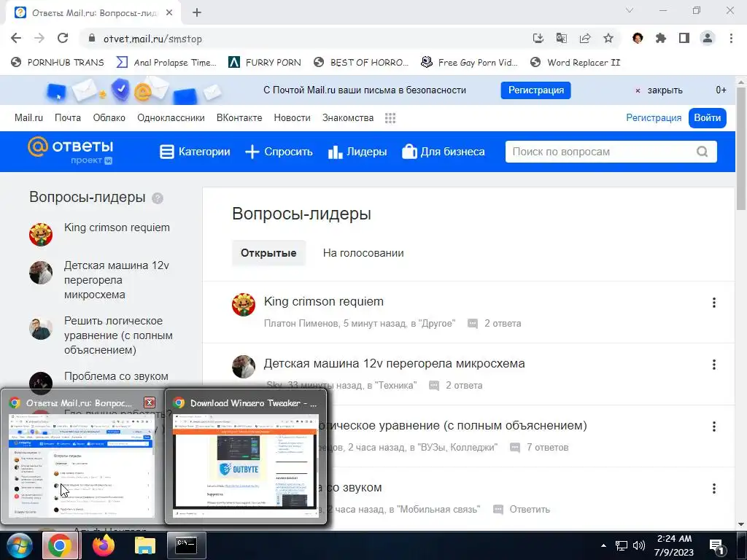Click the help question-mark icon beside Вопросы-лидеры
Image resolution: width=747 pixels, height=560 pixels.
[x=158, y=198]
